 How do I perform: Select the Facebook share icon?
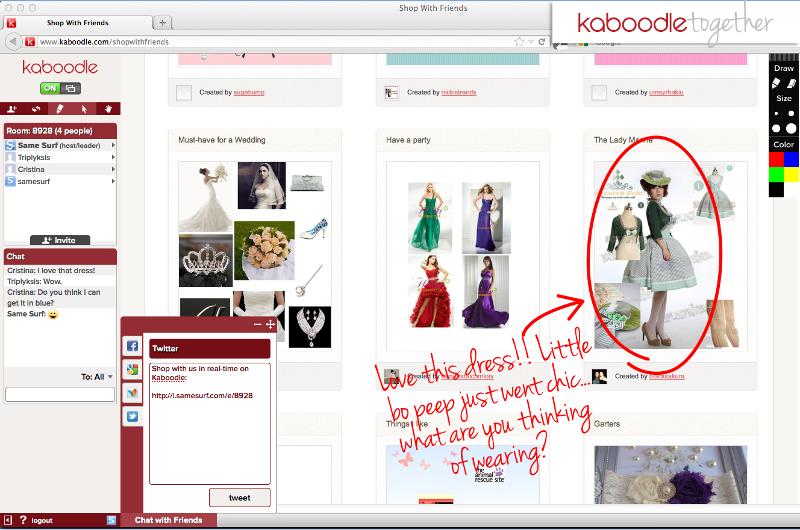132,346
